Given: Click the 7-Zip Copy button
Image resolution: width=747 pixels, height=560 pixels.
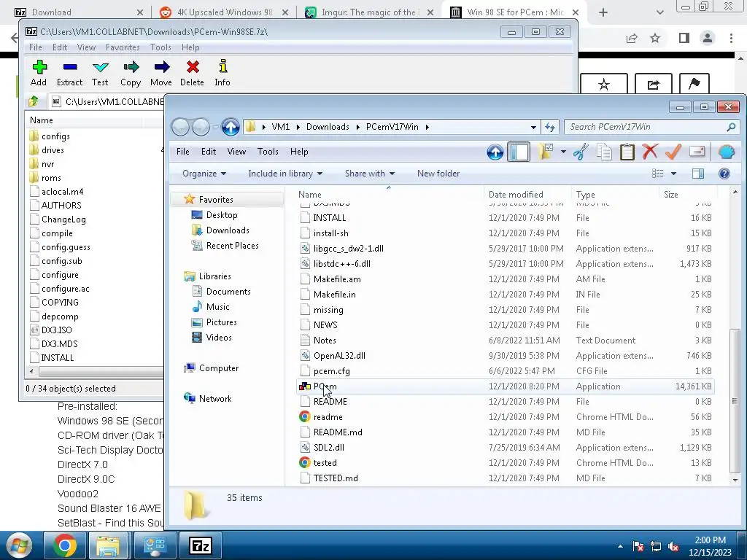Looking at the screenshot, I should click(x=131, y=73).
